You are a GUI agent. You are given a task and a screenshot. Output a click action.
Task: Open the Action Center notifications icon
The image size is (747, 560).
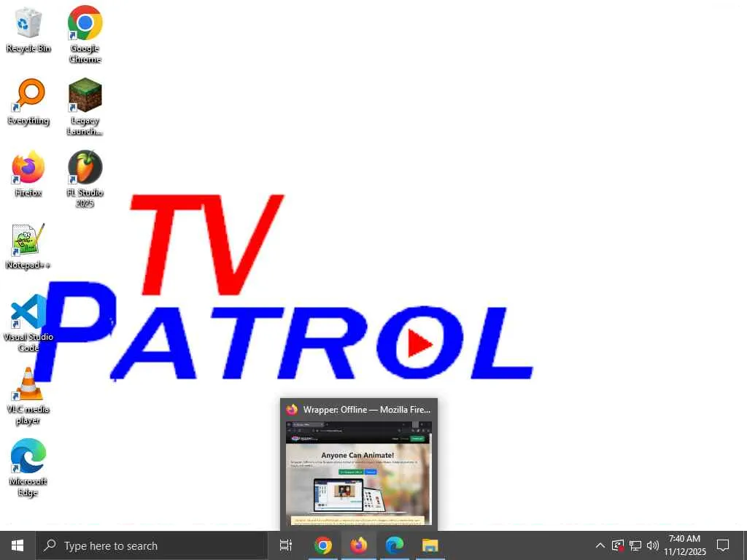coord(723,545)
